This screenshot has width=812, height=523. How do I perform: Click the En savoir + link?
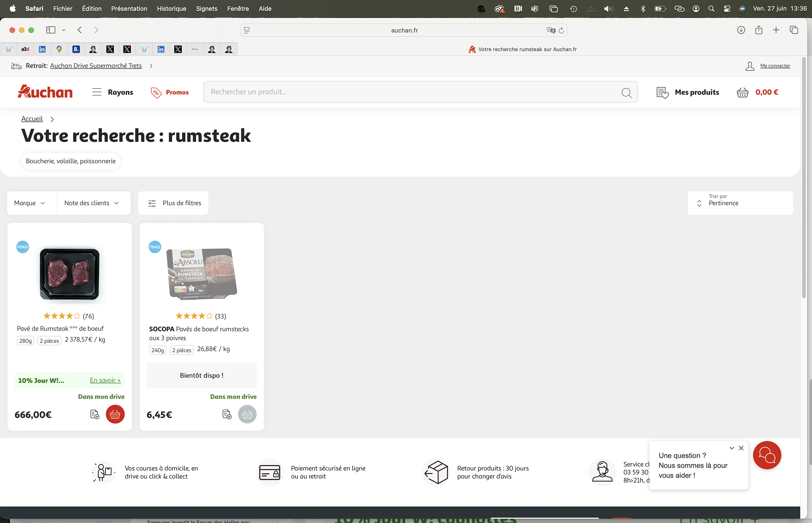pos(105,380)
